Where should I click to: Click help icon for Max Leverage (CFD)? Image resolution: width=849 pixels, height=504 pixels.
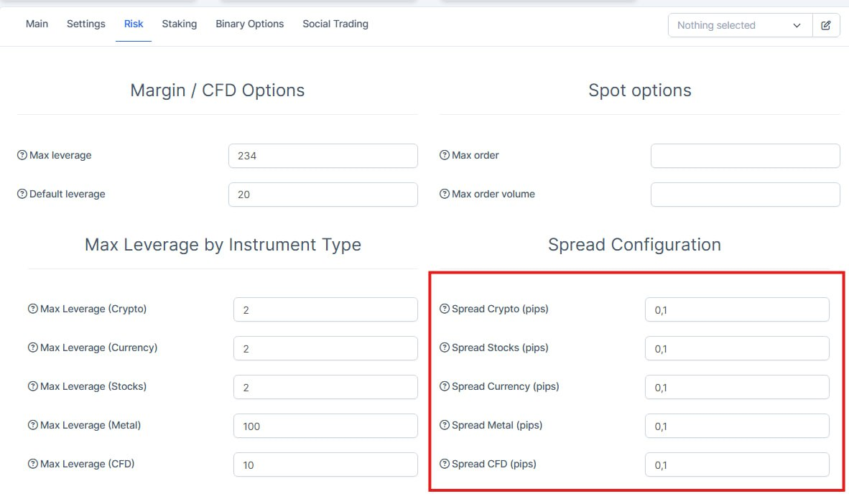33,464
